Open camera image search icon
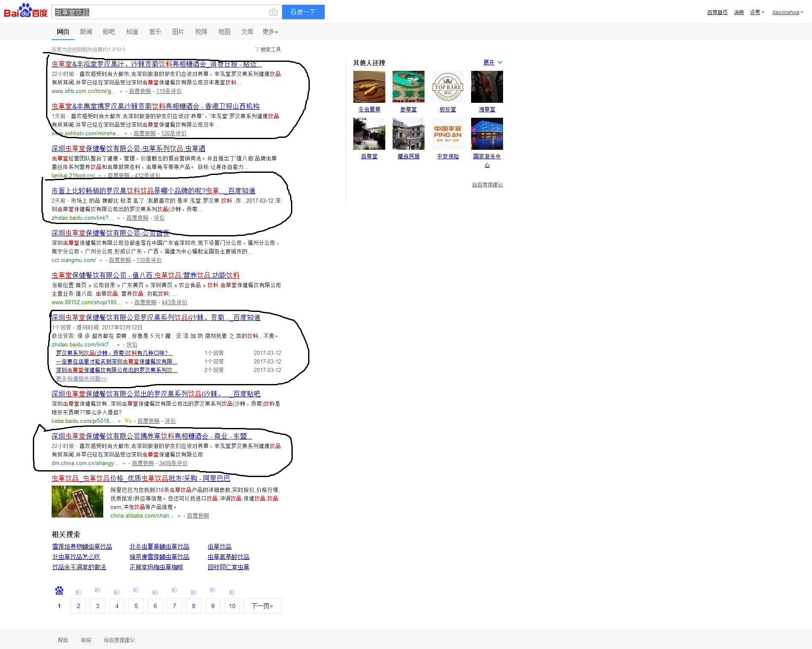The height and width of the screenshot is (649, 812). (x=274, y=12)
